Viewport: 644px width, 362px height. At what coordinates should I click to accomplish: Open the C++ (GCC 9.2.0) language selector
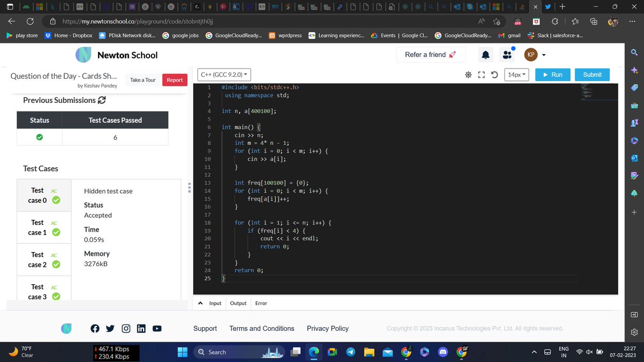tap(224, 75)
